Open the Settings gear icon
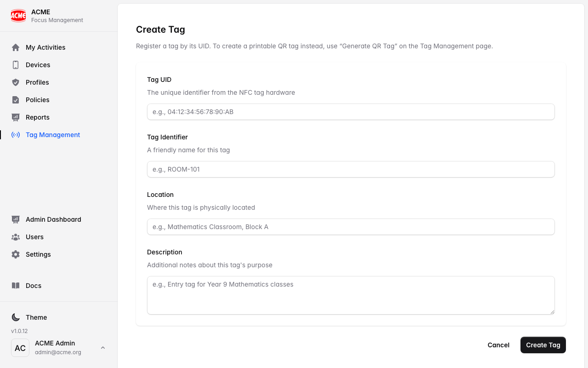Screen dimensions: 588x368 point(16,254)
